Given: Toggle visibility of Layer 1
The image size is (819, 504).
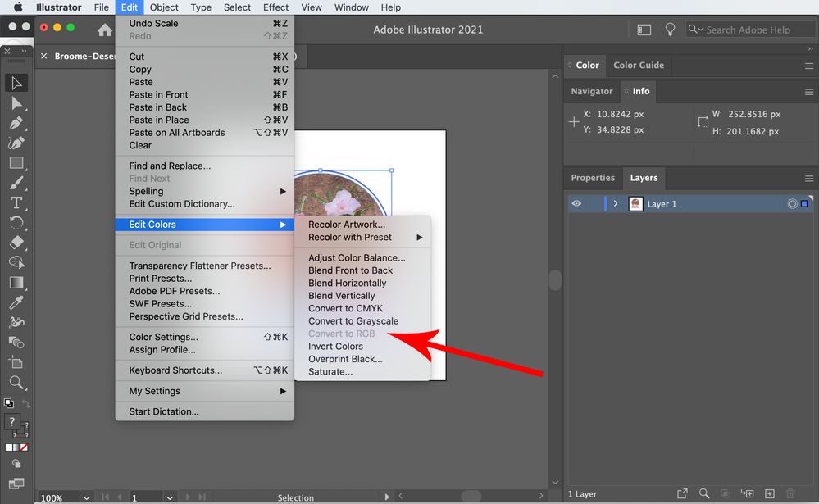Looking at the screenshot, I should (576, 203).
